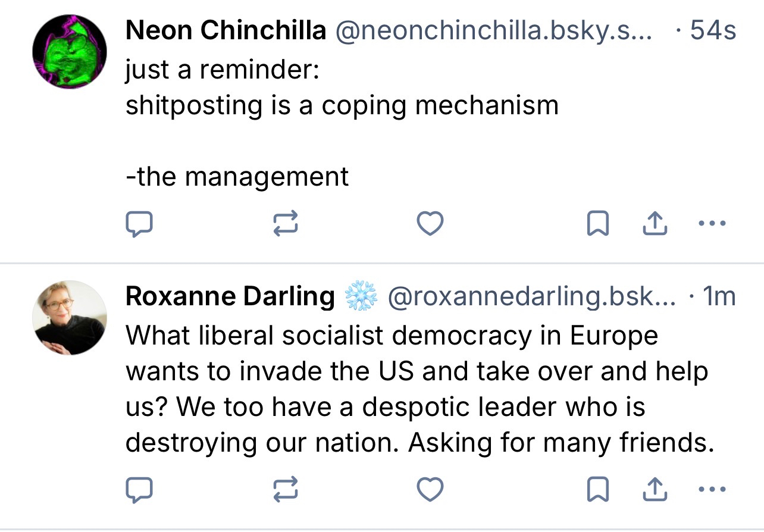The image size is (764, 532).
Task: Reply to Neon Chinchilla's shitposting post
Action: 139,224
